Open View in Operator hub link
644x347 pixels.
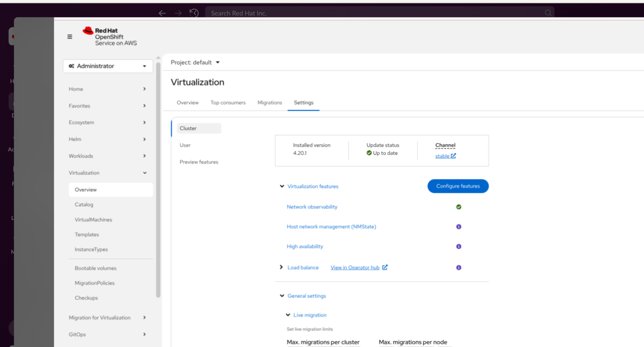point(359,267)
